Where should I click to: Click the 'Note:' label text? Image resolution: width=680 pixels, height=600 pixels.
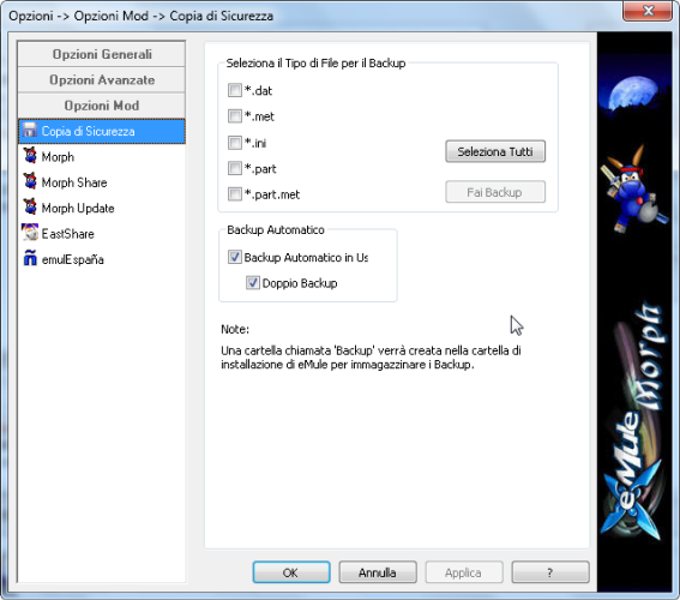235,329
